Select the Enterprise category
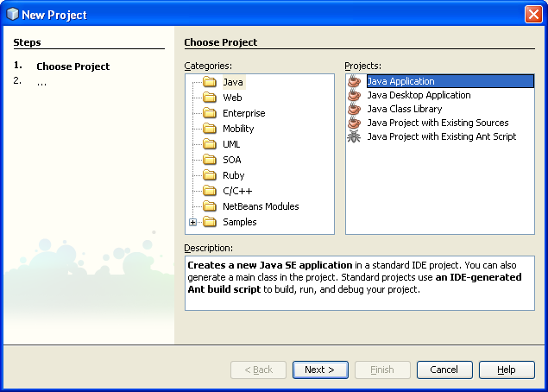 pyautogui.click(x=243, y=113)
